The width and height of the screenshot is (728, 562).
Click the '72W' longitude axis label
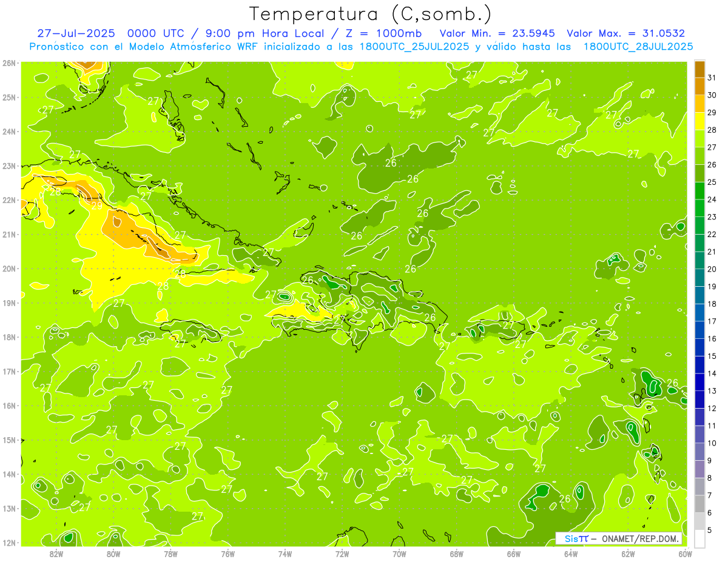point(342,554)
